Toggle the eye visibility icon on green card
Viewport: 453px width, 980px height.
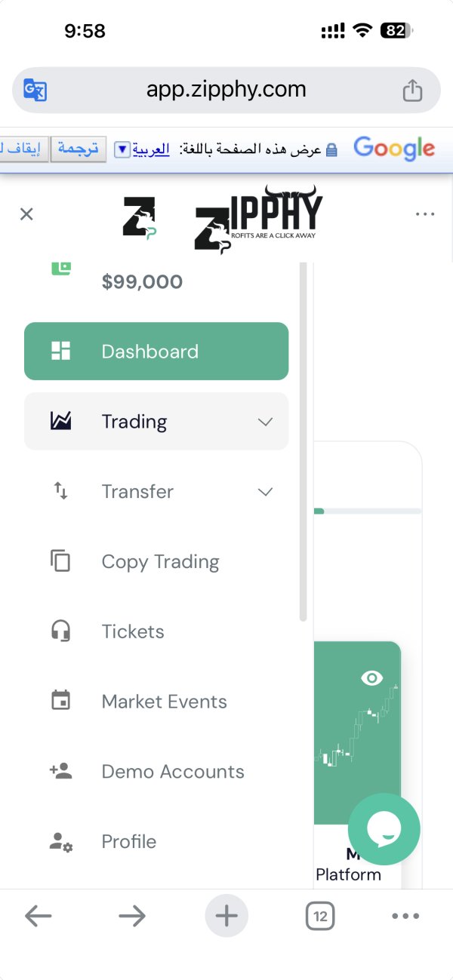pyautogui.click(x=371, y=678)
